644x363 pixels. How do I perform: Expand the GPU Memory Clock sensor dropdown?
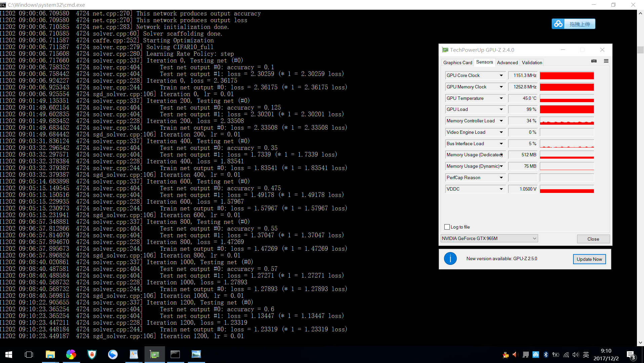pos(501,87)
